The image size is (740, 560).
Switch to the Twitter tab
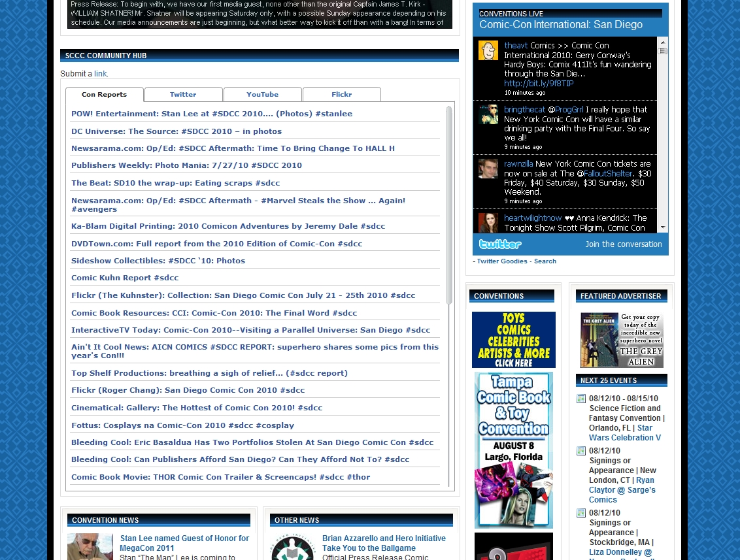[183, 95]
